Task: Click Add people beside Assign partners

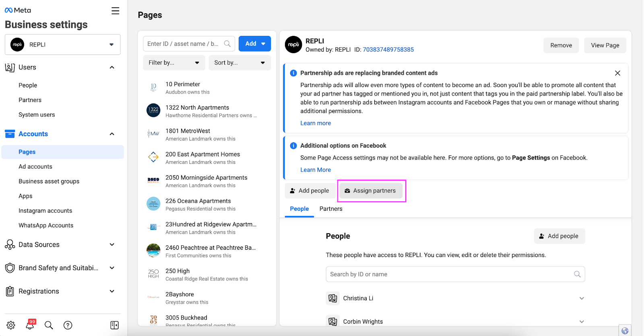Action: 310,191
